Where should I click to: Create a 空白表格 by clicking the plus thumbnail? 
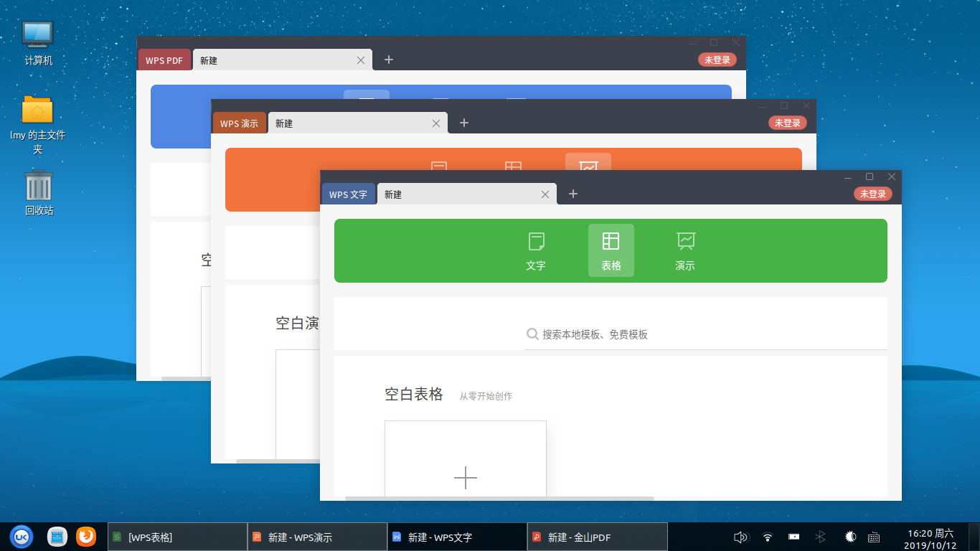pos(466,478)
